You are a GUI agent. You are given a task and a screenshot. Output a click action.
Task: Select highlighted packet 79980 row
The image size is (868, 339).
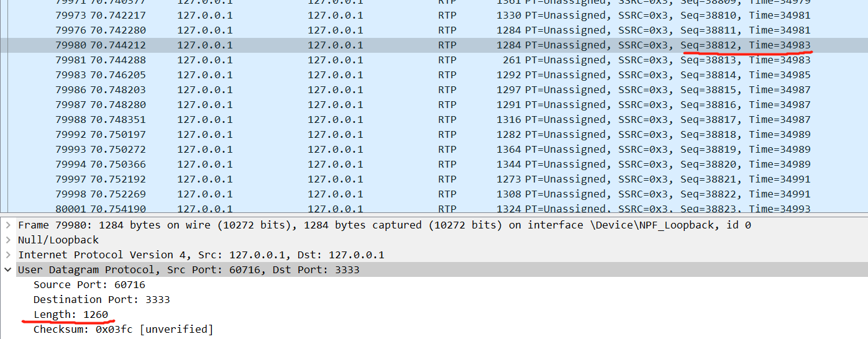tap(434, 45)
